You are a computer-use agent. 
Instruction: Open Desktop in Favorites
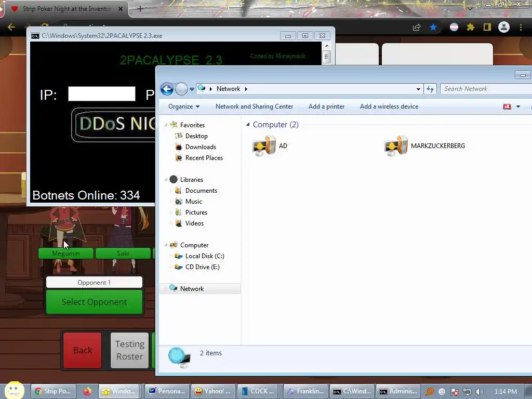pos(196,136)
